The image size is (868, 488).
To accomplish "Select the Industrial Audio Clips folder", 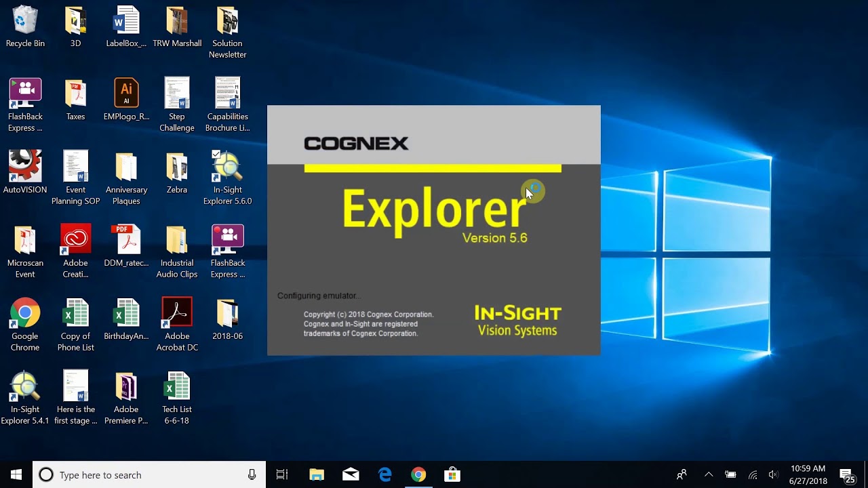I will tap(177, 240).
